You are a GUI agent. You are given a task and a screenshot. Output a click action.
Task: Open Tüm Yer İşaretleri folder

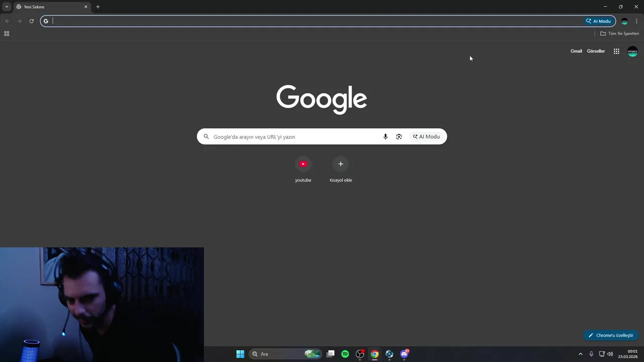click(x=619, y=34)
